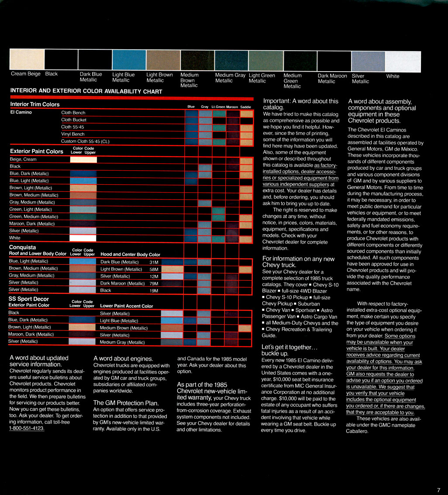Select the 'Cloth Bucket' row label

click(74, 120)
